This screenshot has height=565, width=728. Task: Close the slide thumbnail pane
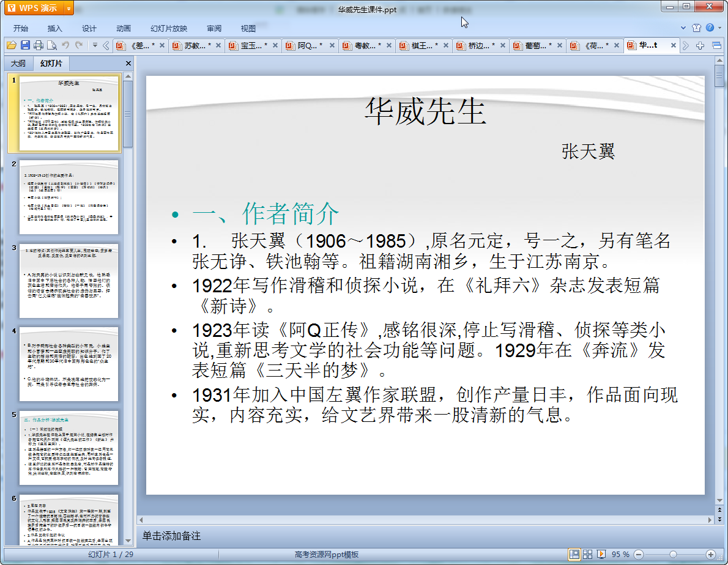pyautogui.click(x=128, y=64)
